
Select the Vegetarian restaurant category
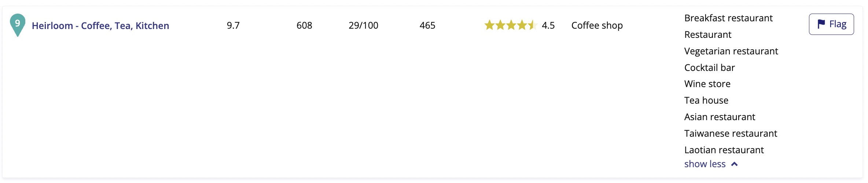[x=731, y=51]
